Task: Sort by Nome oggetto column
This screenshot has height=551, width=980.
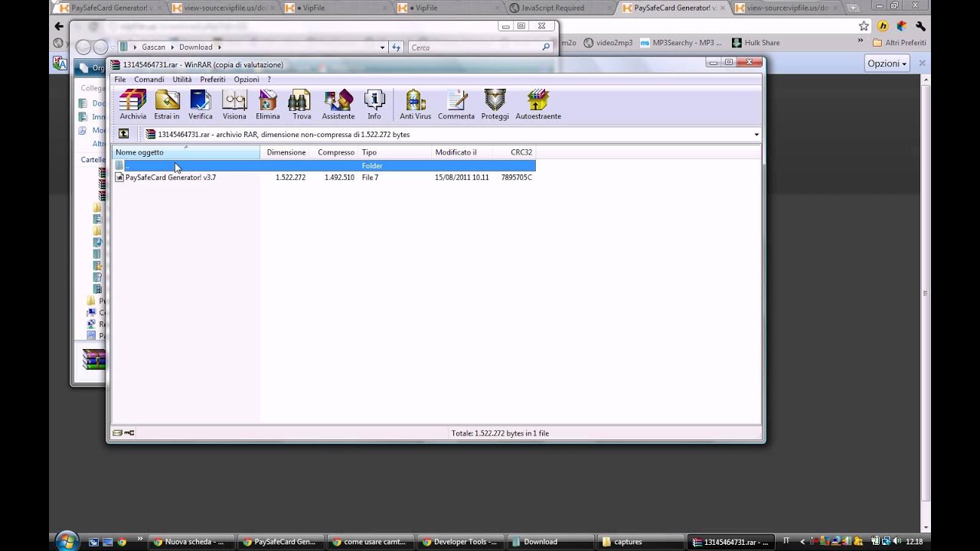Action: pos(186,152)
